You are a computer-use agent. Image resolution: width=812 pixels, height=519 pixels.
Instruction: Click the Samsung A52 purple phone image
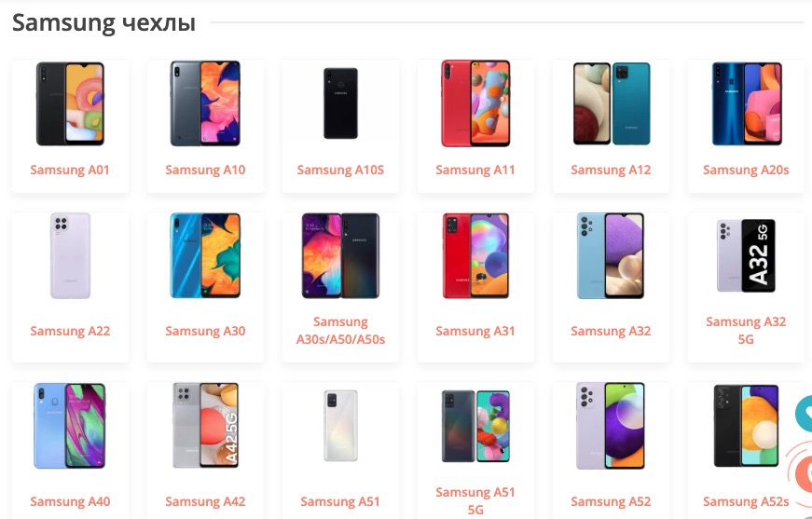coord(611,426)
